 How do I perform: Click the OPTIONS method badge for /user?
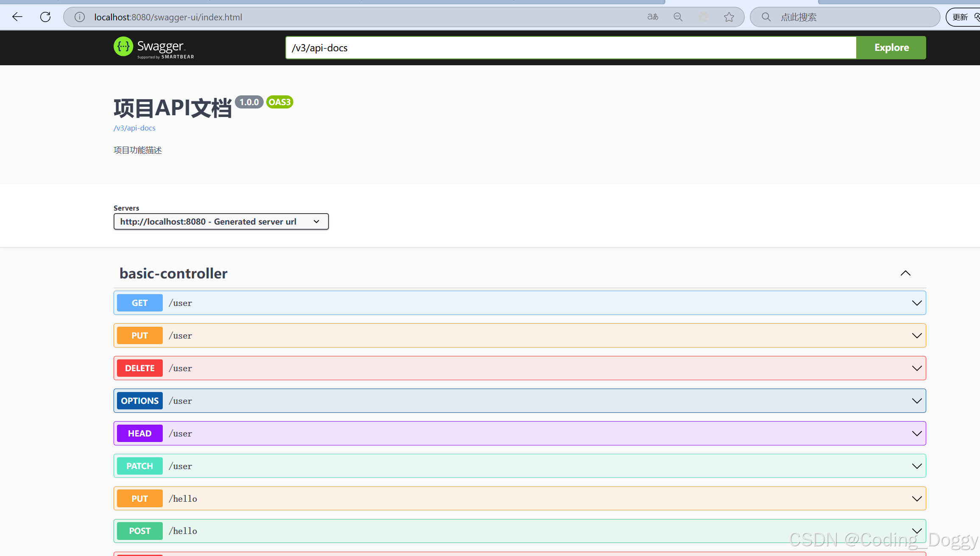pyautogui.click(x=139, y=401)
